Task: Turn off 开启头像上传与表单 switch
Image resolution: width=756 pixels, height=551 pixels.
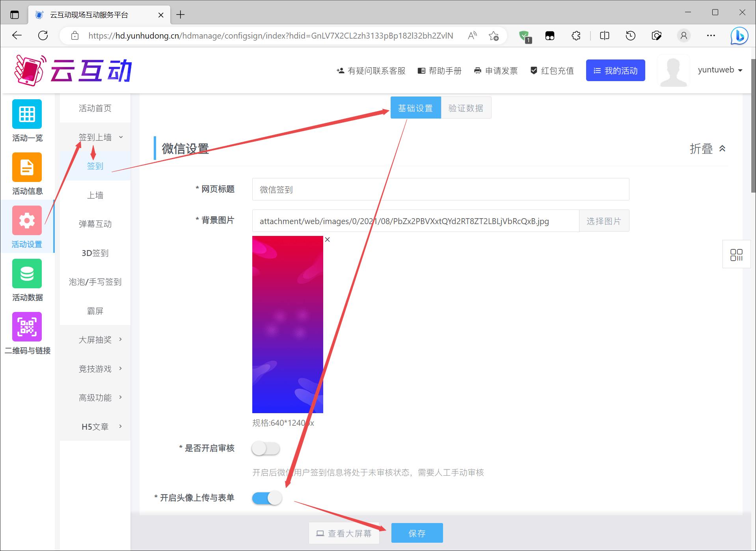Action: [267, 498]
